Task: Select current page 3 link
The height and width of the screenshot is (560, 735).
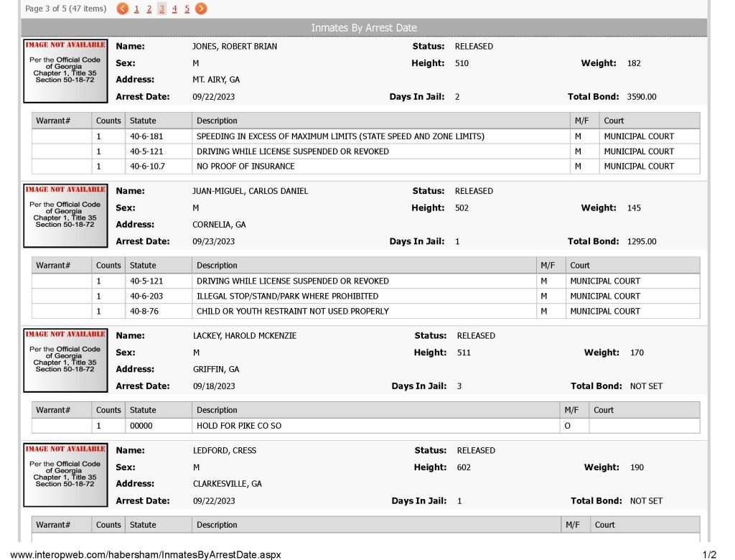Action: pos(161,9)
